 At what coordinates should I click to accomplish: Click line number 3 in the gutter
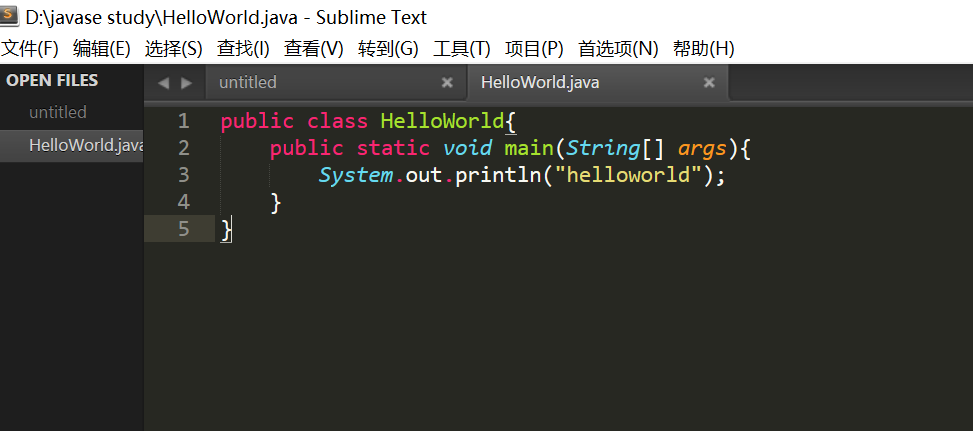(x=183, y=175)
